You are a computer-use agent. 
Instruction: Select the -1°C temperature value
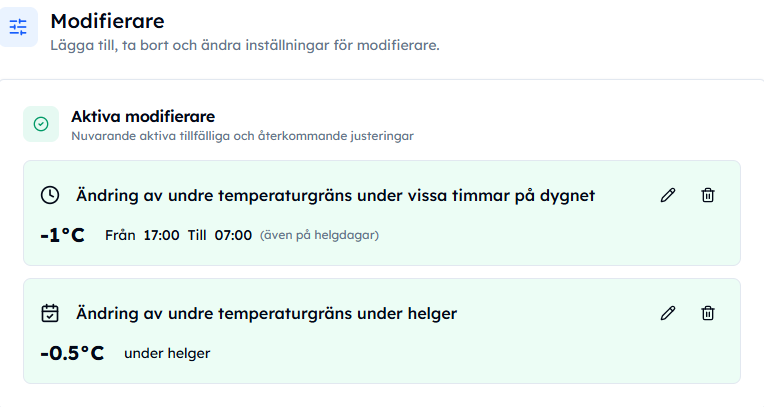pos(62,235)
